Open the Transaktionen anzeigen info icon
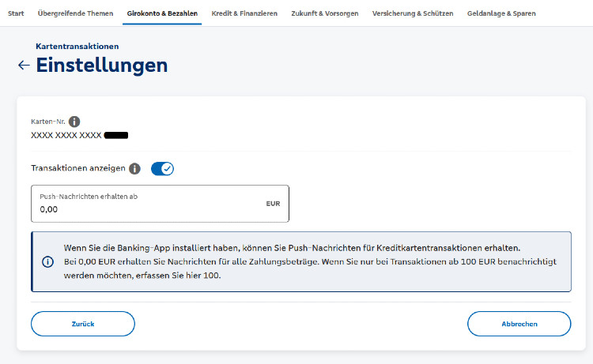 [x=134, y=168]
